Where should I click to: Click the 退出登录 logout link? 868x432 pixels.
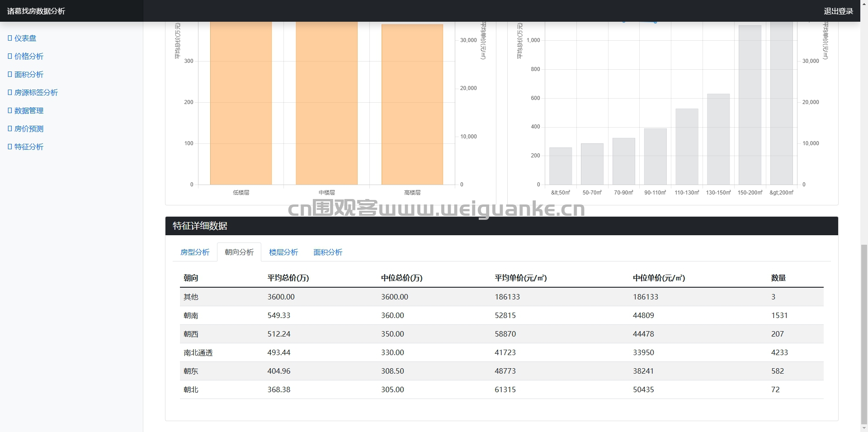[838, 11]
